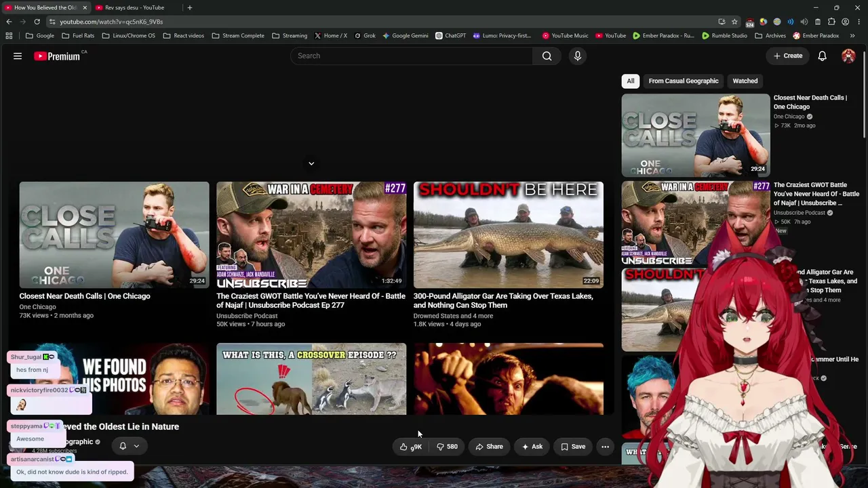Visit One Chicago channel under grid video

[x=37, y=307]
